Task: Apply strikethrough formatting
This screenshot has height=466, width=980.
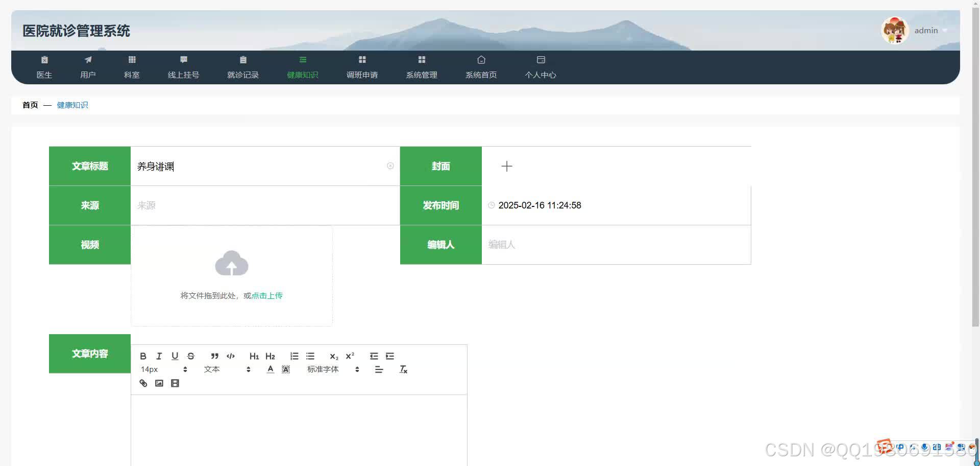Action: 191,356
